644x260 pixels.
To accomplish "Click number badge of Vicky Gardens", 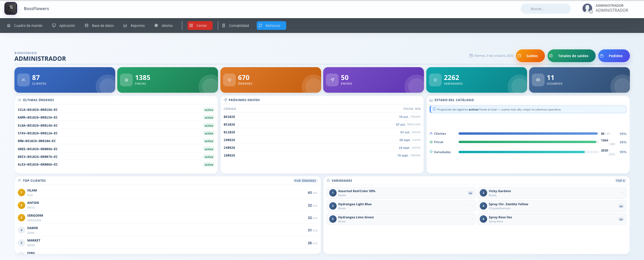I will coord(483,193).
